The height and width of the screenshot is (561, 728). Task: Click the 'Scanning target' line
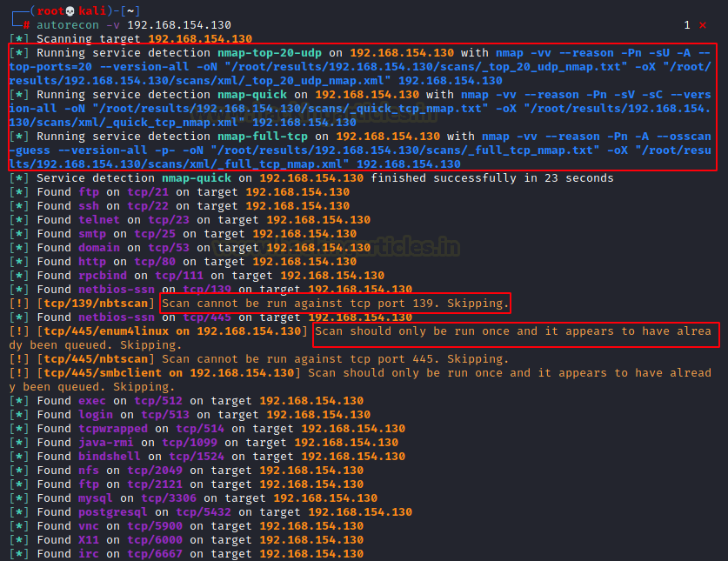tap(131, 39)
